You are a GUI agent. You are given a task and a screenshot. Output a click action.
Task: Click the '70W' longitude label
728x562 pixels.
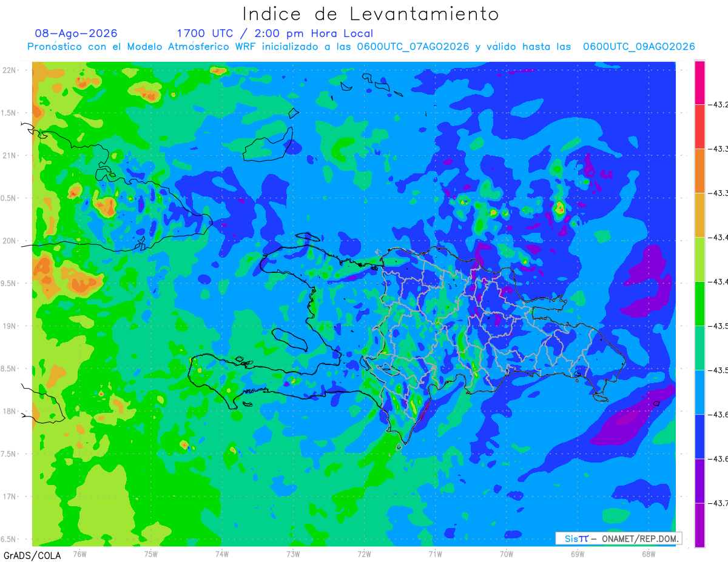point(507,553)
